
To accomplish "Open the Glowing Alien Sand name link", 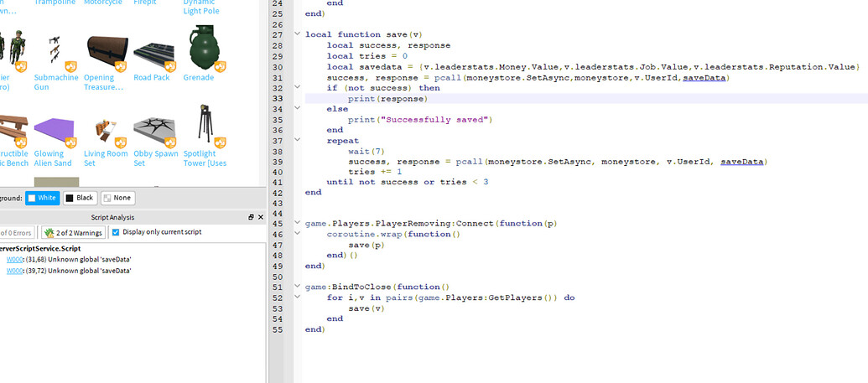I will tap(53, 158).
